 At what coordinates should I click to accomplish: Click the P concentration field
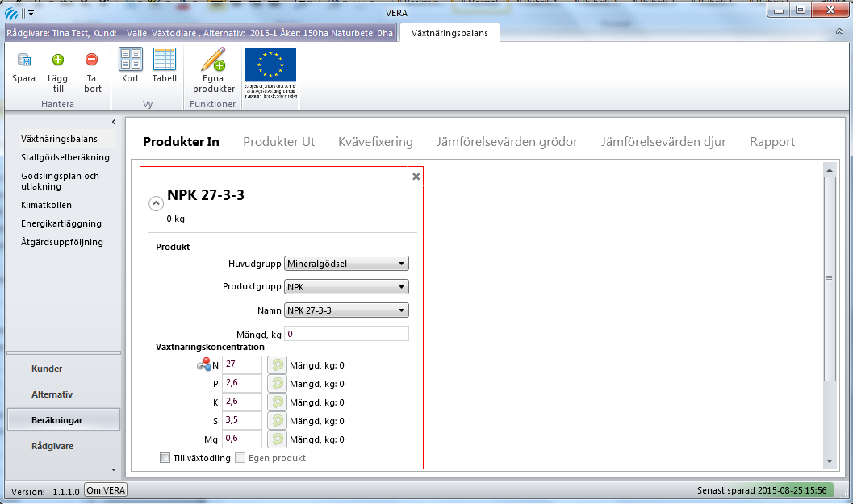tap(242, 383)
